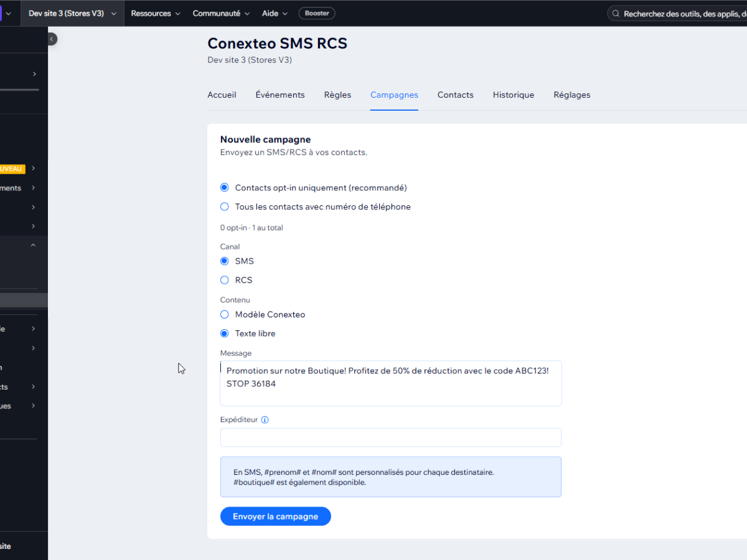This screenshot has width=747, height=560.
Task: Open the Réglages tab
Action: 572,95
